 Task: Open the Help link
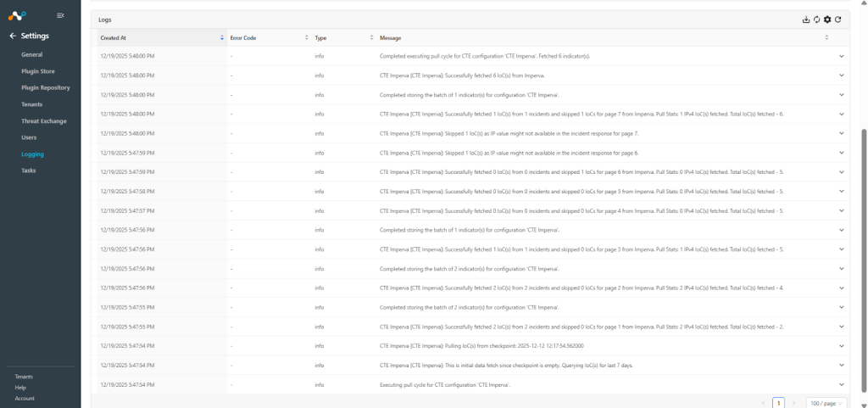pos(20,388)
